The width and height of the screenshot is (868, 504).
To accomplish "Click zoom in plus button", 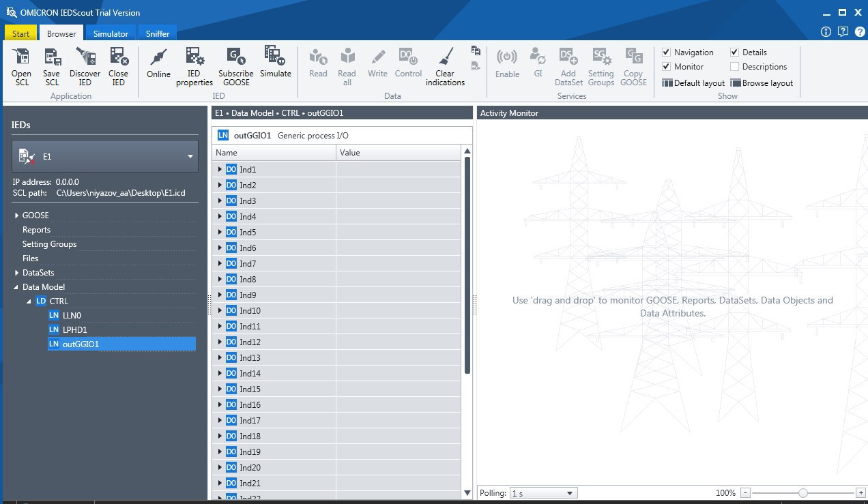I will (860, 492).
